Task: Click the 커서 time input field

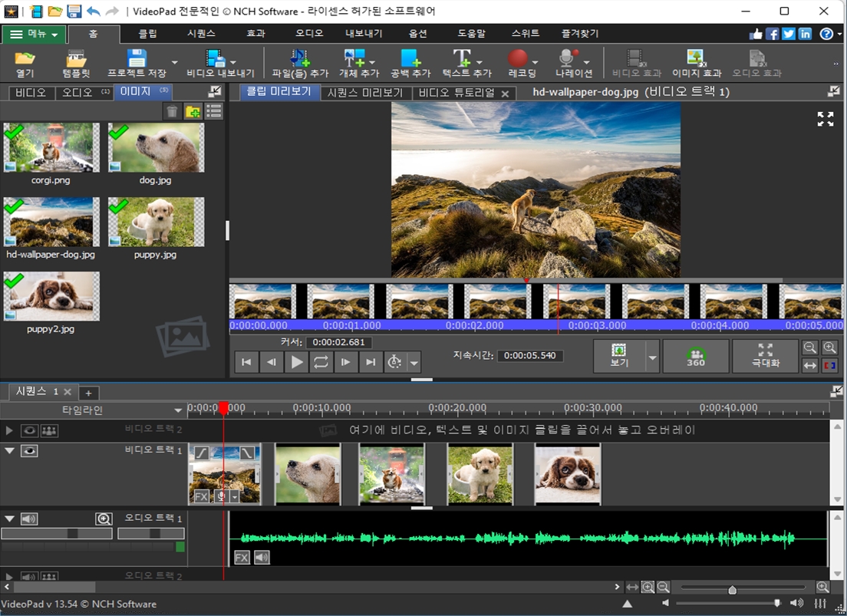Action: point(338,342)
